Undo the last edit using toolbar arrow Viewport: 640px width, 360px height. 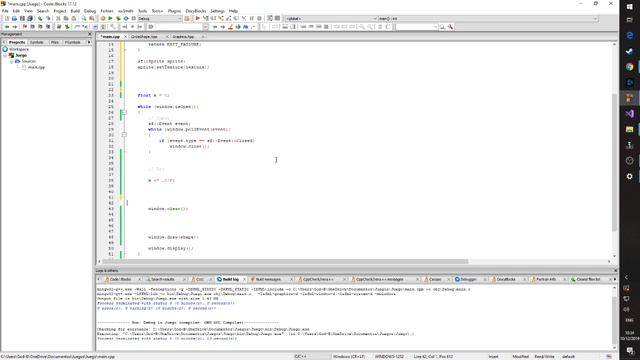pos(40,18)
